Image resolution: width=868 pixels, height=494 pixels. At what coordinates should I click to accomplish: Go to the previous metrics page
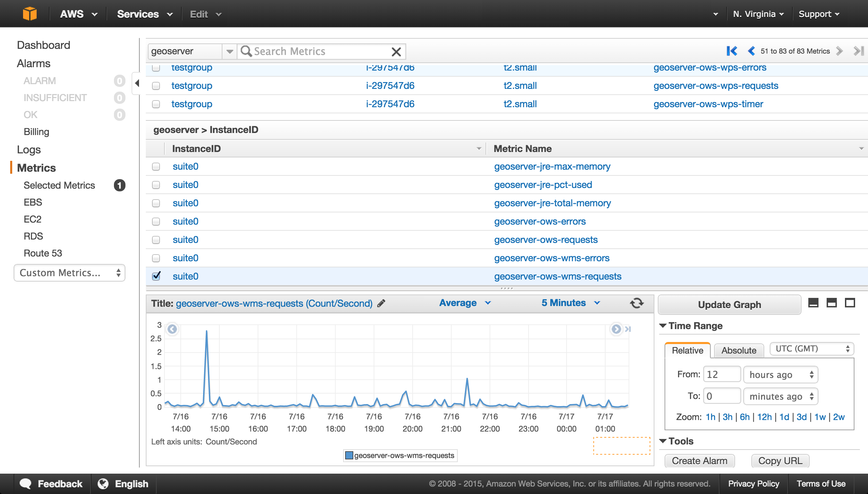coord(751,51)
